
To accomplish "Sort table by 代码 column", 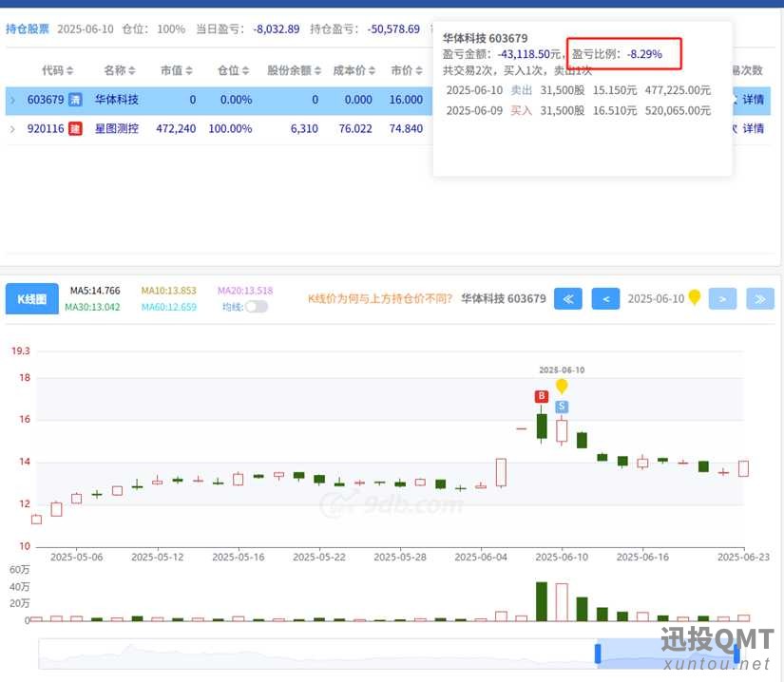I will (x=58, y=70).
